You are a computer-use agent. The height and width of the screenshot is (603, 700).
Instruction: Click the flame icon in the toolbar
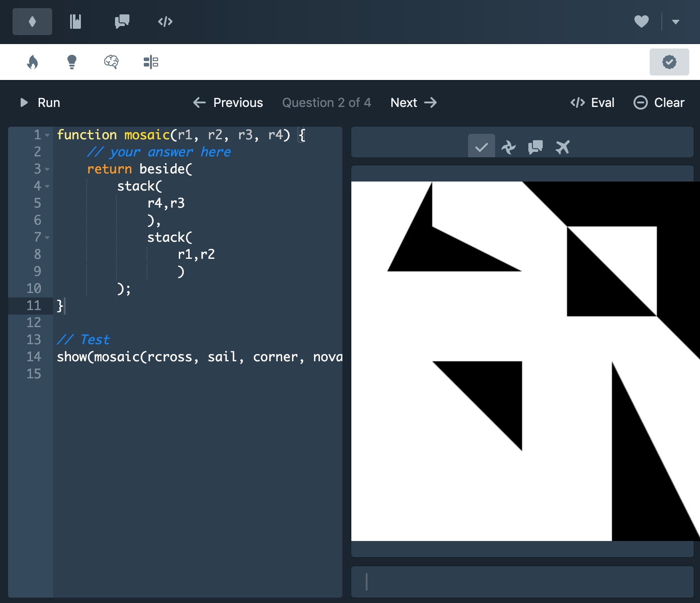32,62
